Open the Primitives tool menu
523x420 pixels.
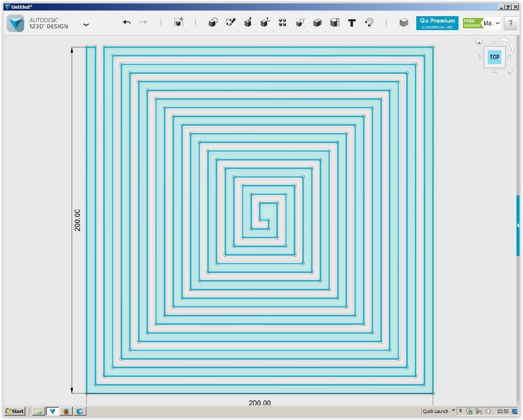213,23
